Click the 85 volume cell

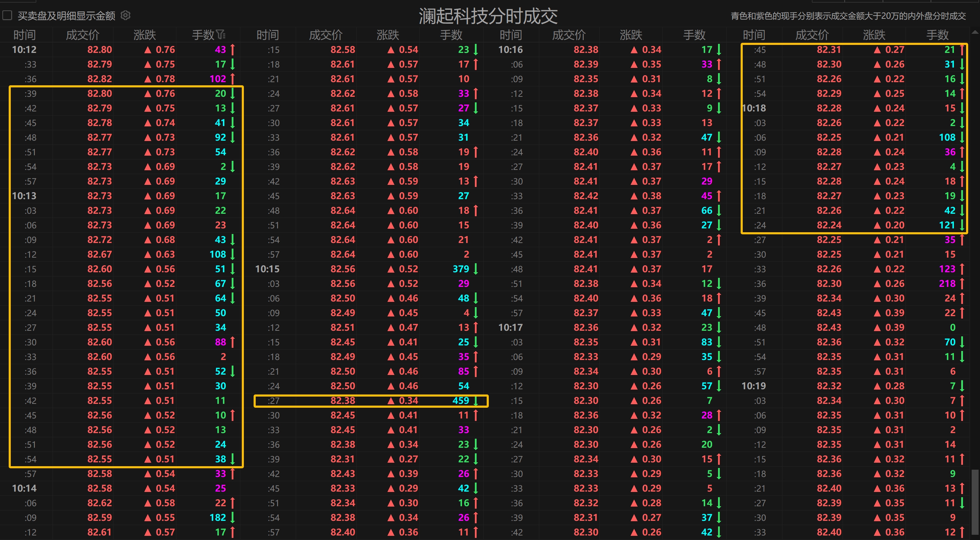point(463,371)
